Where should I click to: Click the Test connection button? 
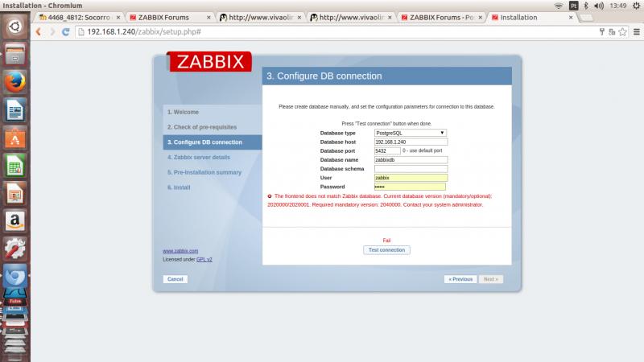pyautogui.click(x=386, y=250)
